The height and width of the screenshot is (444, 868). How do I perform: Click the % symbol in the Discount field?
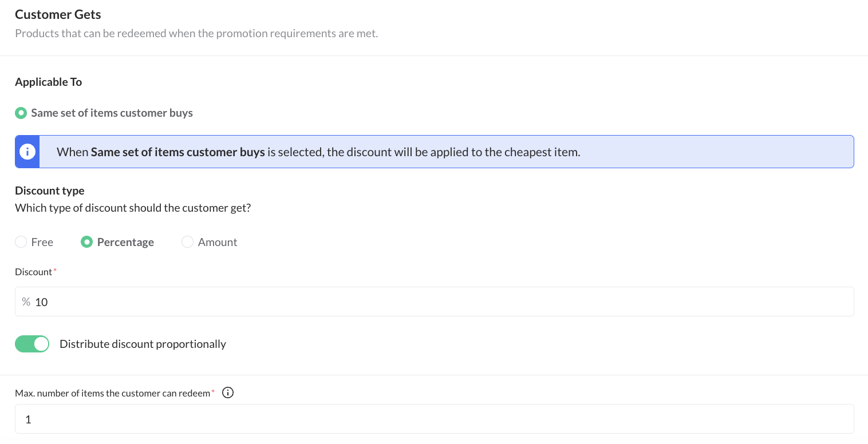point(26,302)
